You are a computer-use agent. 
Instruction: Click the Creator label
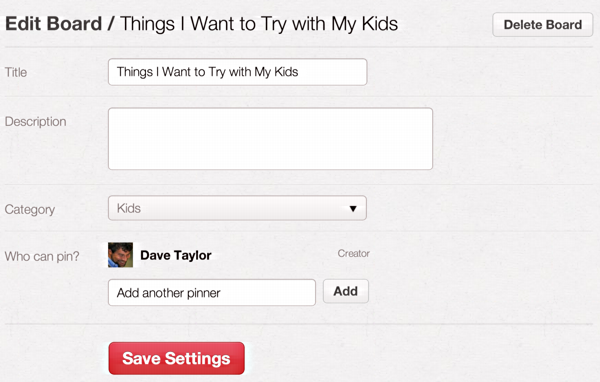353,253
